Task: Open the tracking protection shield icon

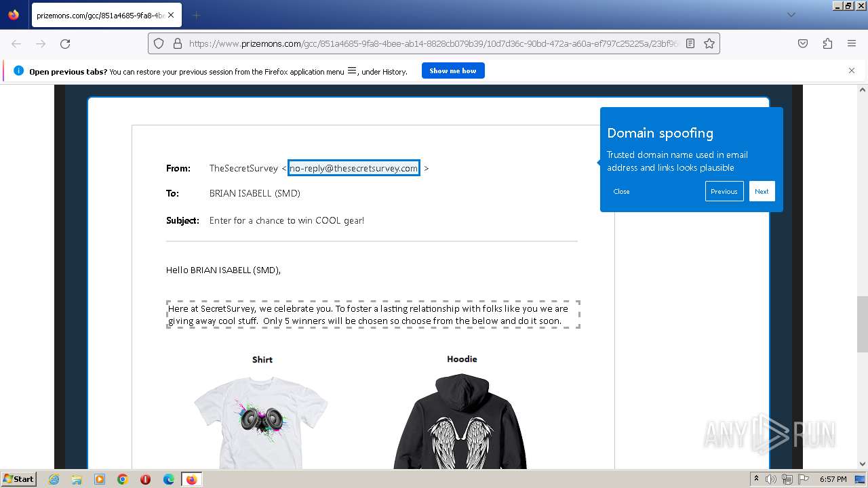Action: [159, 43]
